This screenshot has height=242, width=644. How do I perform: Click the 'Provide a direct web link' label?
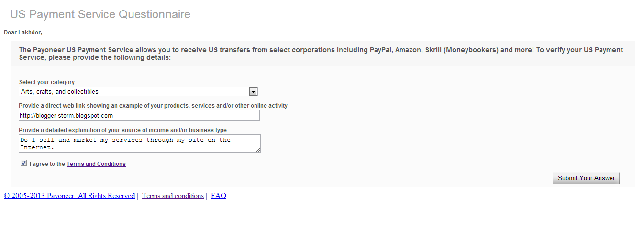(153, 106)
